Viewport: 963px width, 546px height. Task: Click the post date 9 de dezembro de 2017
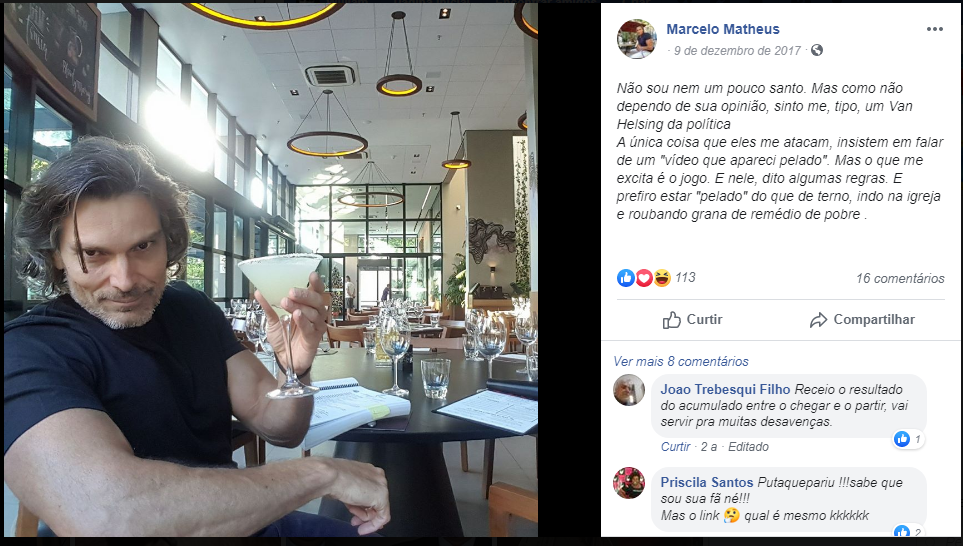coord(737,50)
